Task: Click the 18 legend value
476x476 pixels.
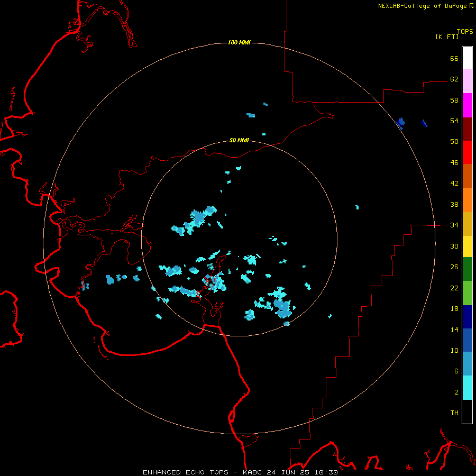Action: (454, 309)
